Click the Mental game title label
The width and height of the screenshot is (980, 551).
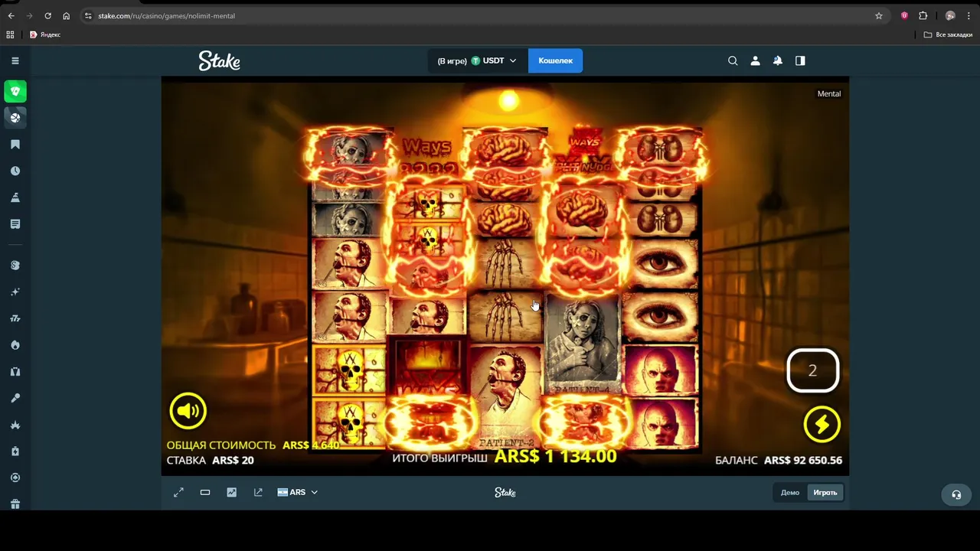pyautogui.click(x=829, y=93)
